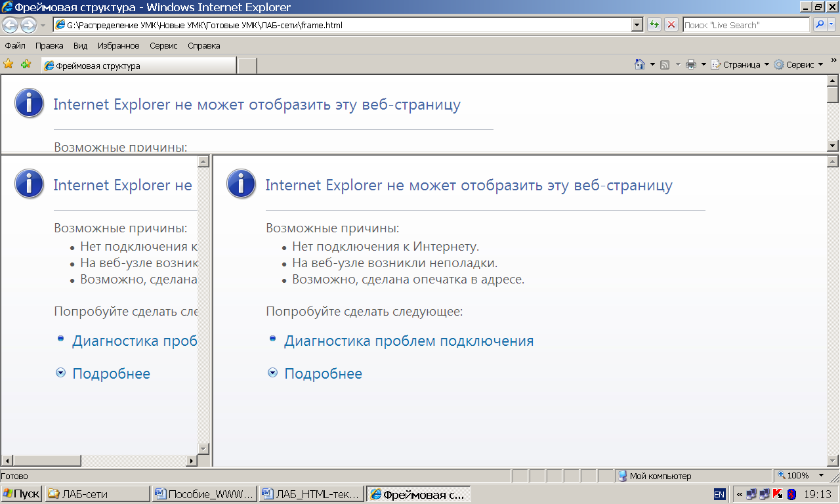Switch to the Пособие_WWW Word taskbar button
The height and width of the screenshot is (504, 840).
click(x=204, y=494)
